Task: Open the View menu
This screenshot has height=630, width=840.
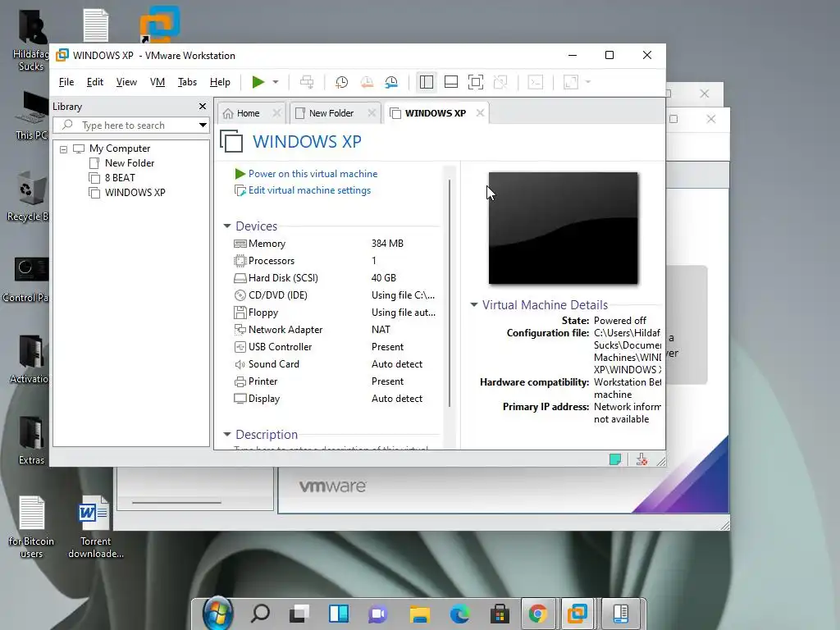Action: click(126, 82)
